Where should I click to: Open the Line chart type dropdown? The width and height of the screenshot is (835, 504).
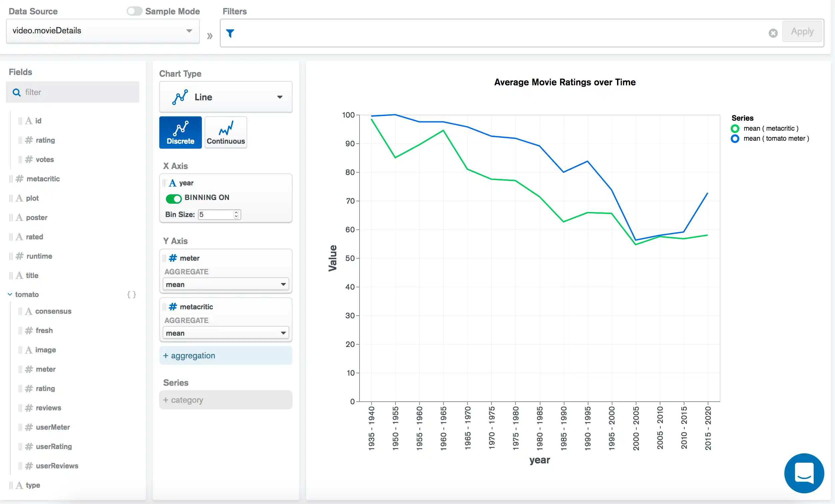pos(226,97)
